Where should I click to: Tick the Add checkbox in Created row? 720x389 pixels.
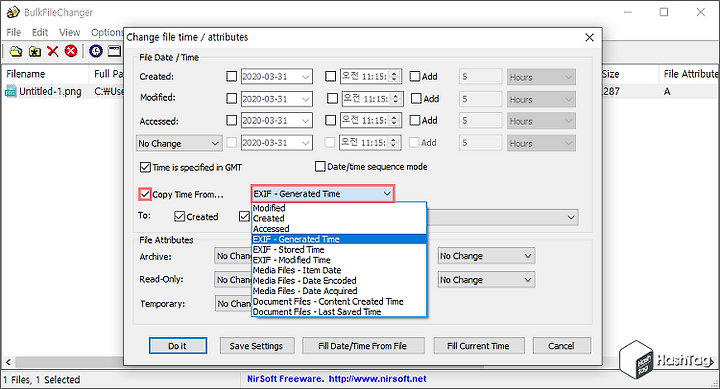point(415,76)
